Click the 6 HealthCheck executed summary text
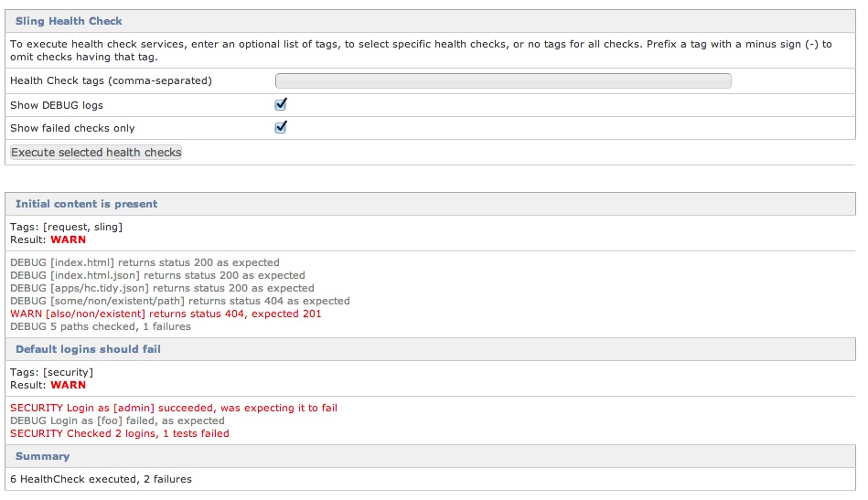Image resolution: width=868 pixels, height=500 pixels. coord(101,479)
